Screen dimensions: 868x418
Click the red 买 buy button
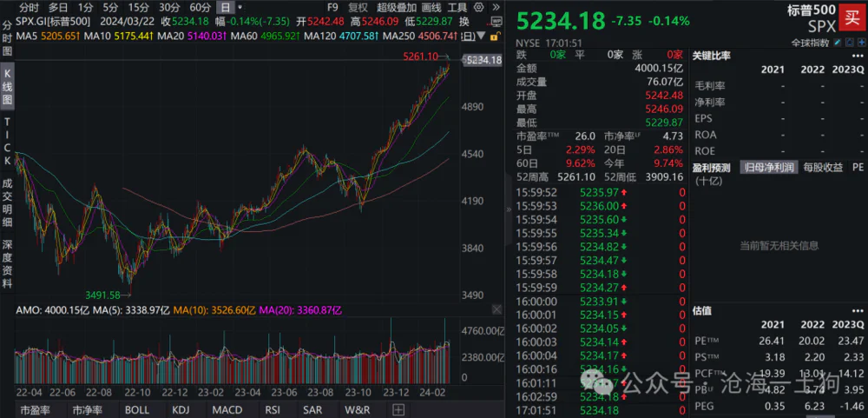pos(853,17)
